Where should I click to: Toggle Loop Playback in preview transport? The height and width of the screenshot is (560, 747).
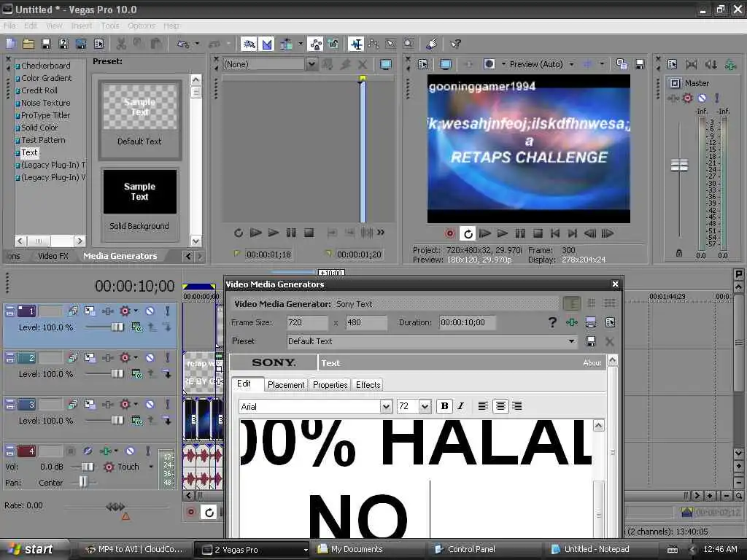coord(468,233)
